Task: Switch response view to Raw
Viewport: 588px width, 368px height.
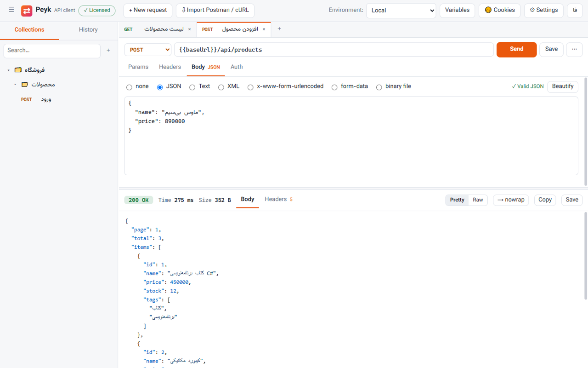Action: pyautogui.click(x=478, y=200)
